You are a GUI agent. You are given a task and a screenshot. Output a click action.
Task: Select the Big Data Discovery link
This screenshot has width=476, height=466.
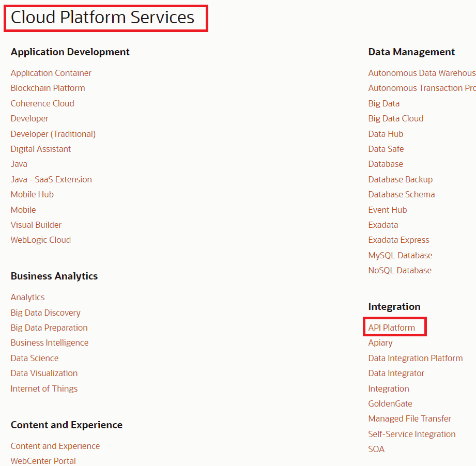[x=45, y=313]
